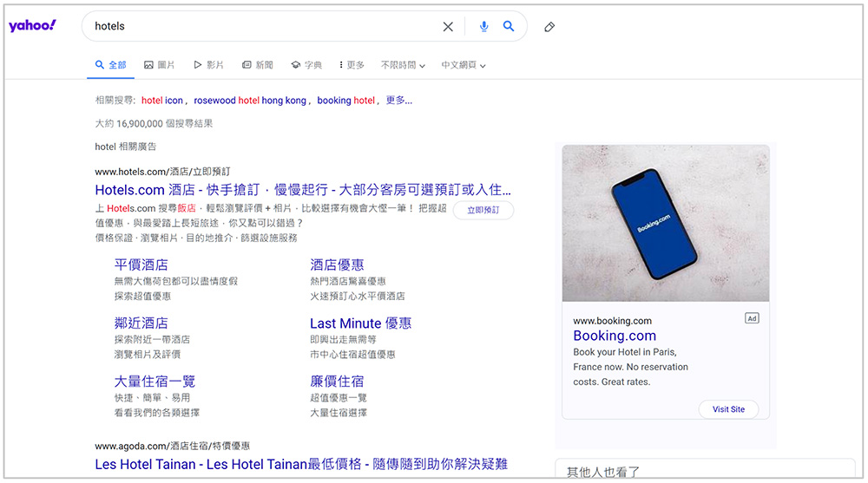
Task: Select the 全部 tab
Action: pyautogui.click(x=111, y=65)
